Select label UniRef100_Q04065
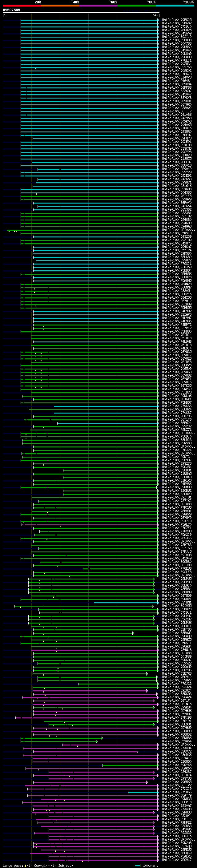197x868 pixels. (x=177, y=125)
